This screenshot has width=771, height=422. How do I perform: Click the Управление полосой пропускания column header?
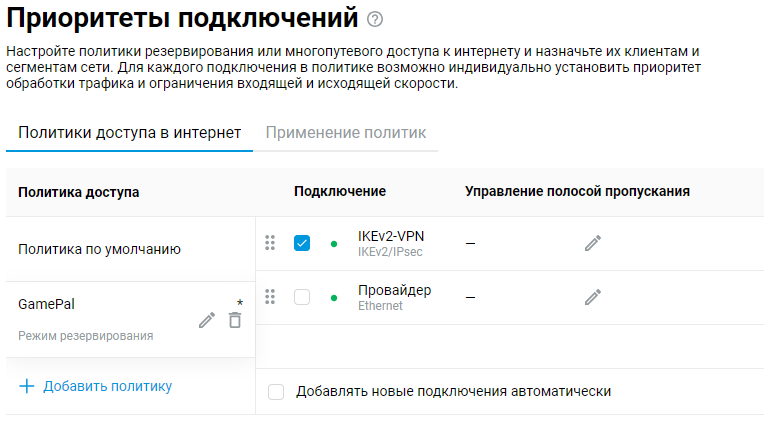pyautogui.click(x=578, y=191)
